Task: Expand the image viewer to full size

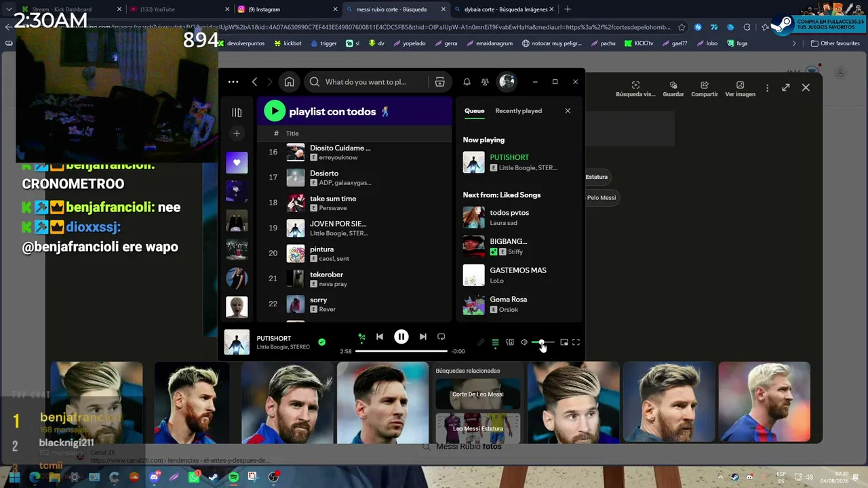Action: point(786,87)
